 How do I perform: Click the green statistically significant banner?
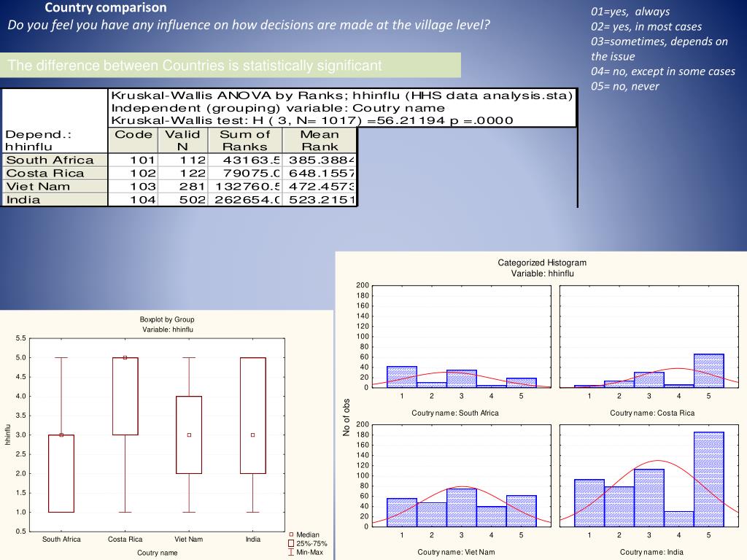[231, 65]
